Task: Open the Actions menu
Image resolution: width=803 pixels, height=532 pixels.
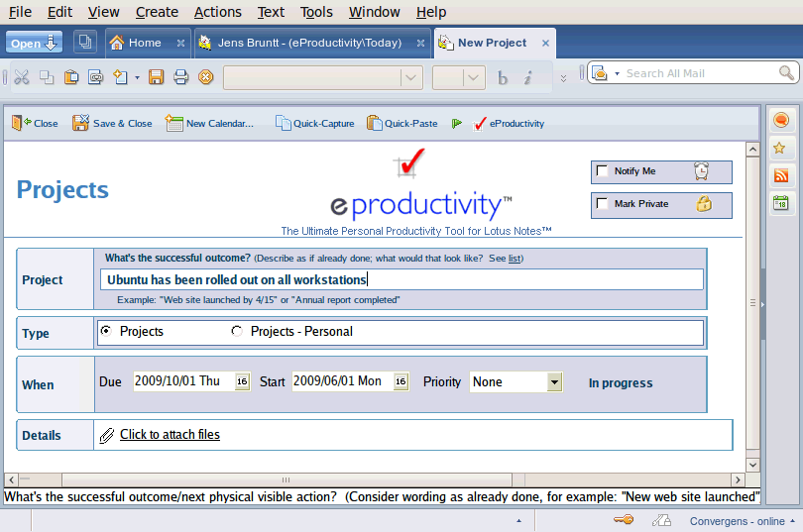Action: click(x=218, y=12)
